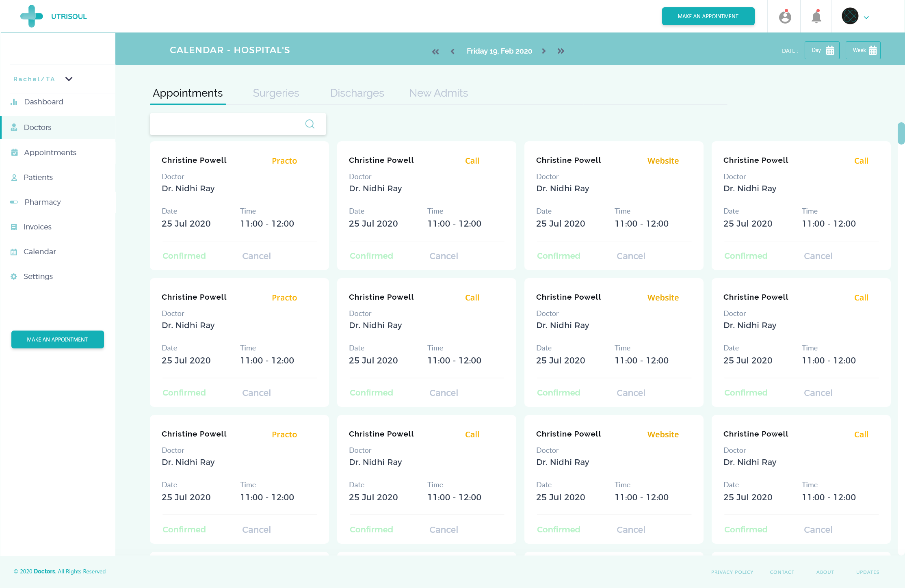This screenshot has height=588, width=905.
Task: Switch to Day calendar view
Action: 822,50
